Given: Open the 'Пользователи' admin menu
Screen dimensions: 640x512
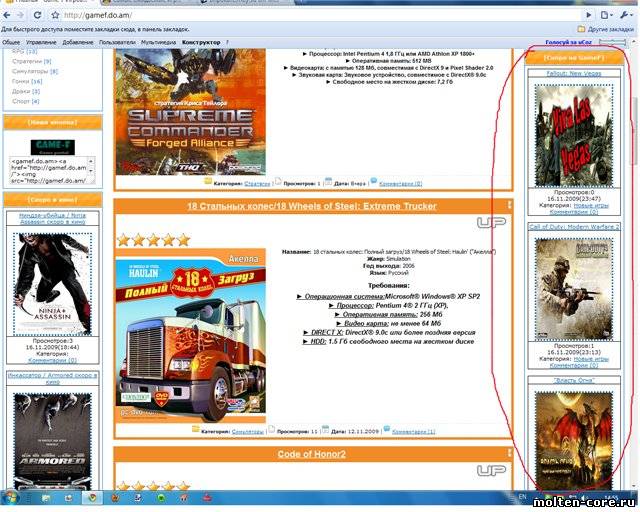Looking at the screenshot, I should pyautogui.click(x=117, y=42).
